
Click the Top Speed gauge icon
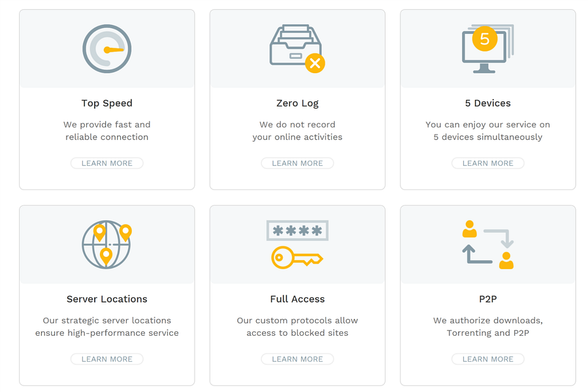pos(106,48)
